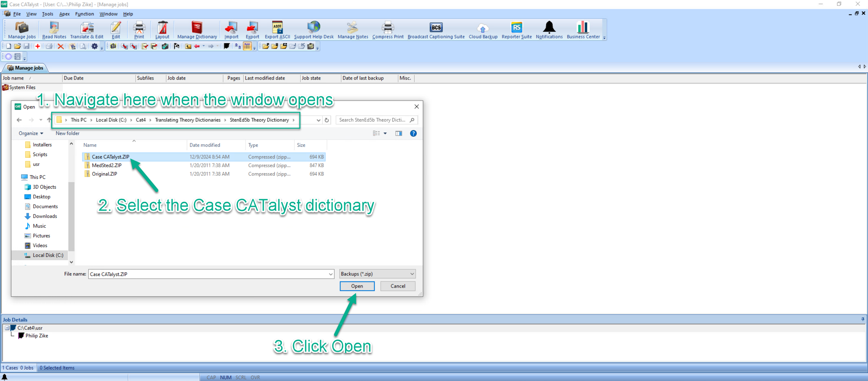Open the view options dropdown arrow
868x381 pixels.
[385, 133]
